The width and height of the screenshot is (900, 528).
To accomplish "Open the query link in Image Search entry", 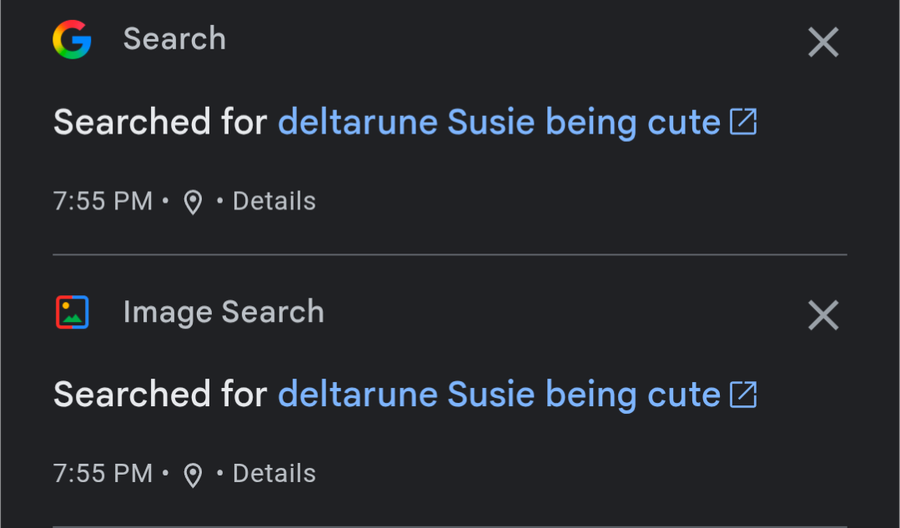I will pyautogui.click(x=498, y=394).
